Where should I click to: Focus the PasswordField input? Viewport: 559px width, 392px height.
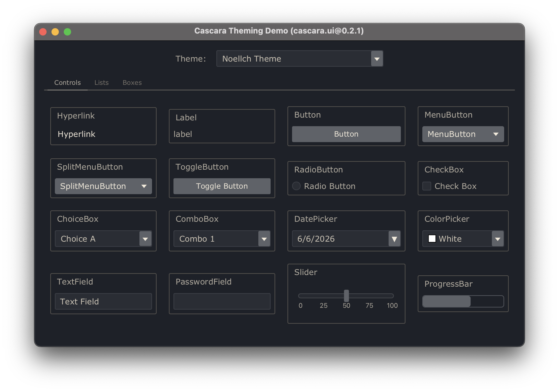coord(222,301)
